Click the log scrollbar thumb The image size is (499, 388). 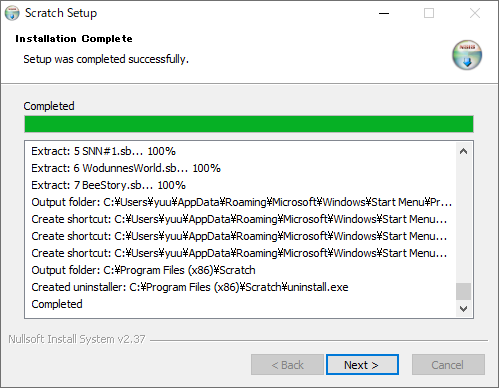point(463,292)
